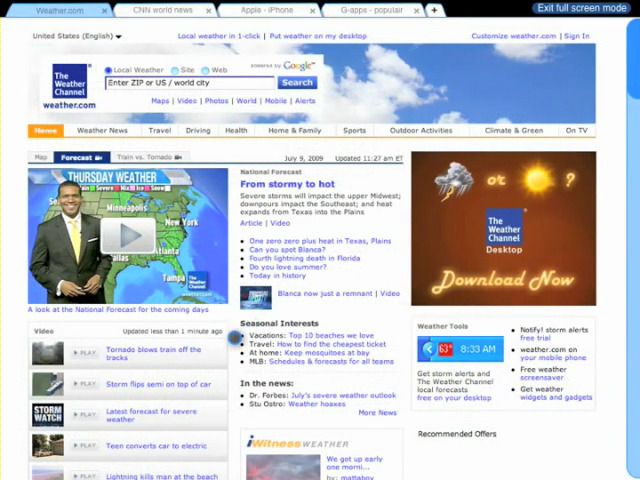Open the Home & Family menu item
Viewport: 640px width, 480px height.
pos(295,131)
